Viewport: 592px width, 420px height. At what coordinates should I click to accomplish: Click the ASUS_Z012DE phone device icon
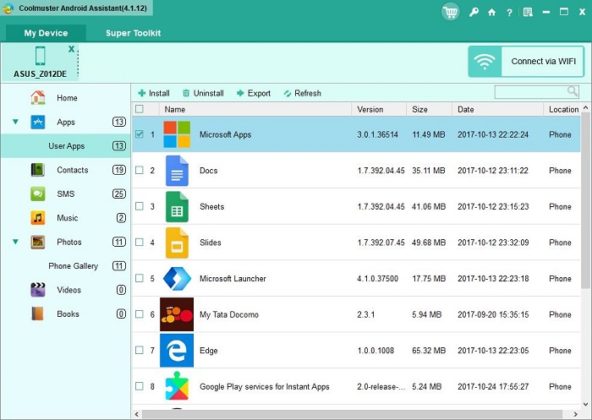click(40, 56)
